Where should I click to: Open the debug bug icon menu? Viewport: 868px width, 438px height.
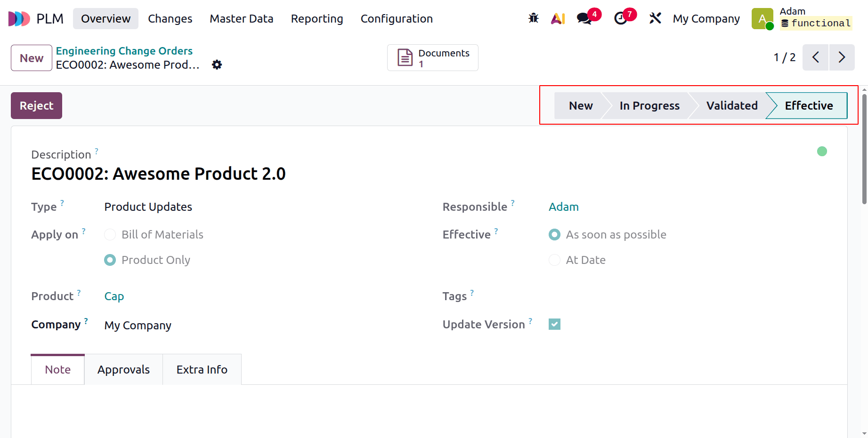[533, 18]
